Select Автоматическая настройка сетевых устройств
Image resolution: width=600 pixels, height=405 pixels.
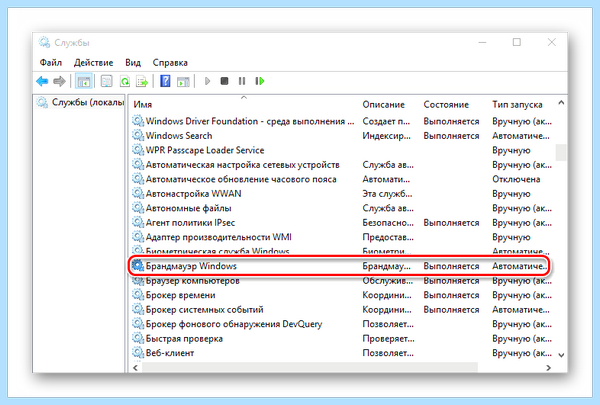(341, 165)
